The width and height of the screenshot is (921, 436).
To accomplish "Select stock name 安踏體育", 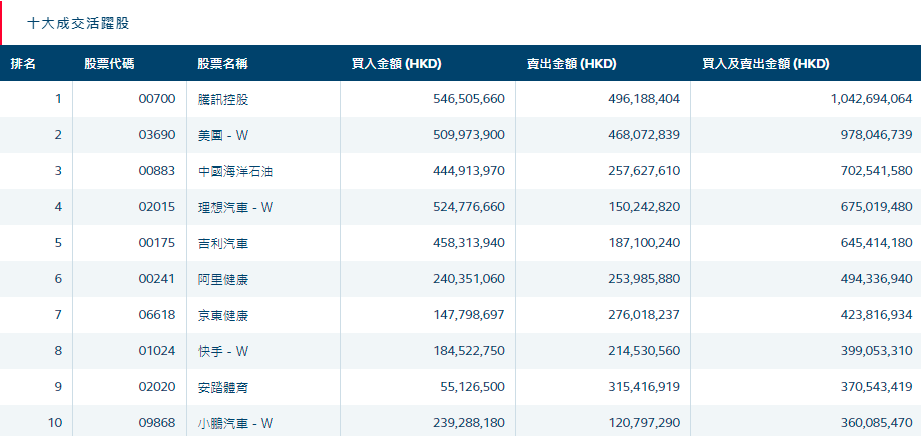I will click(x=223, y=387).
